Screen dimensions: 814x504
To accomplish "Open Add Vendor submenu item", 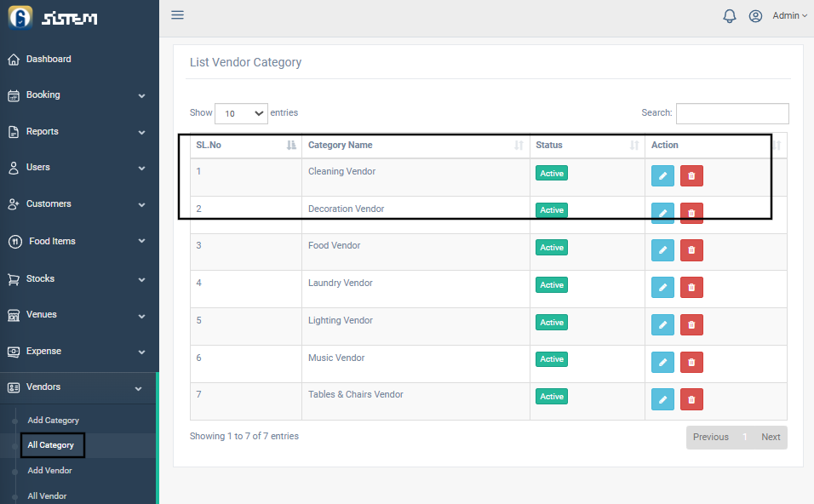I will point(50,470).
